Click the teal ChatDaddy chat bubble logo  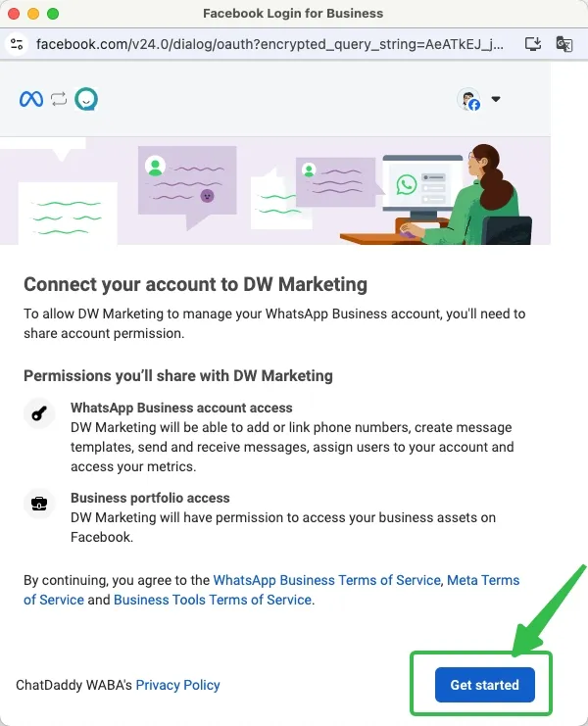coord(86,99)
